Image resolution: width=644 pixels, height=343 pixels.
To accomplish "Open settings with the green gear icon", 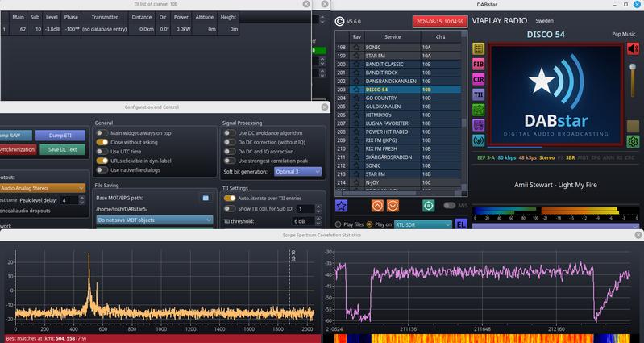I will (633, 142).
